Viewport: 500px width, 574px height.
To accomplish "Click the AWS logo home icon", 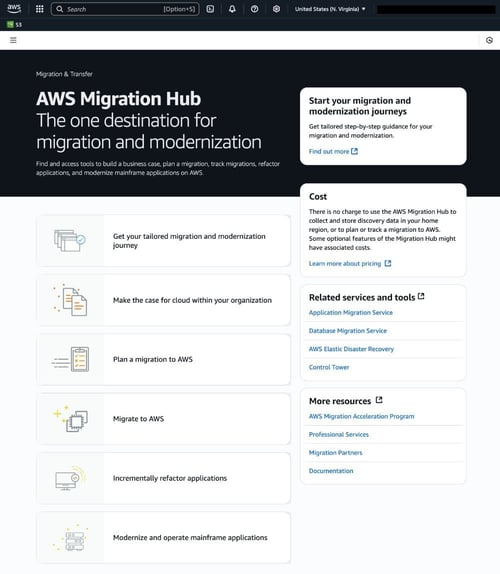I will (x=14, y=8).
